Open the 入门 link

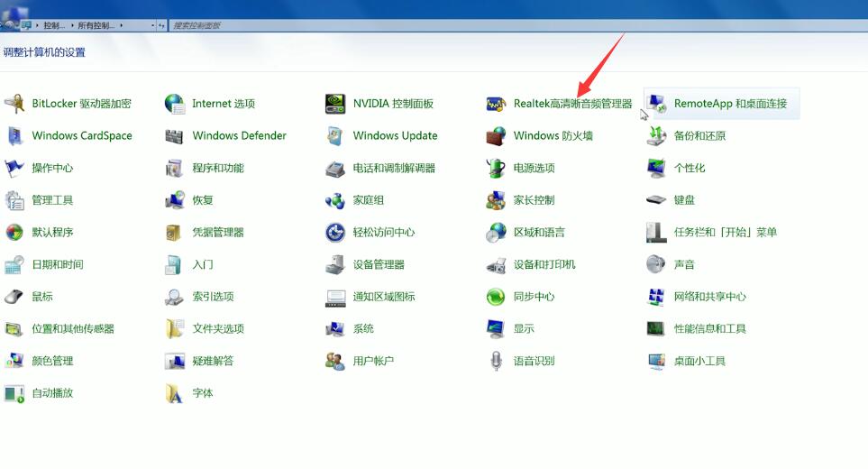(203, 264)
